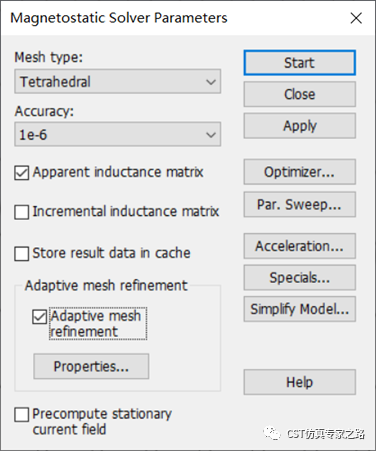The width and height of the screenshot is (376, 451).
Task: Open Acceleration settings
Action: 299,246
